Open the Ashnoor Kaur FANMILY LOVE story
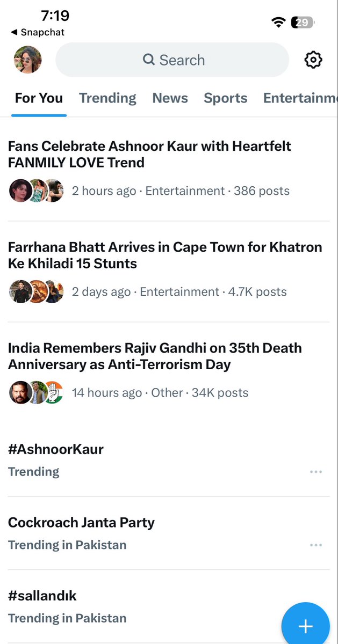The height and width of the screenshot is (644, 338). (x=169, y=169)
